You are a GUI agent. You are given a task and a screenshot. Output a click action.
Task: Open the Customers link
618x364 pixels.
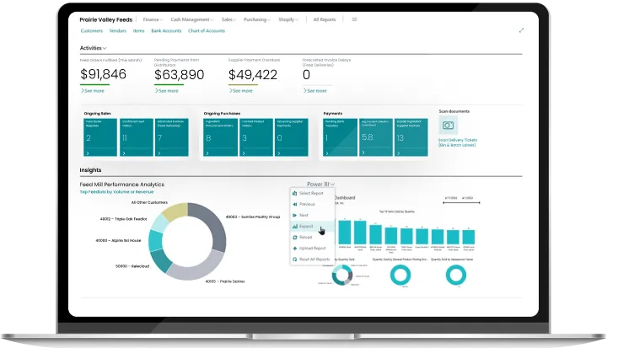tap(91, 30)
